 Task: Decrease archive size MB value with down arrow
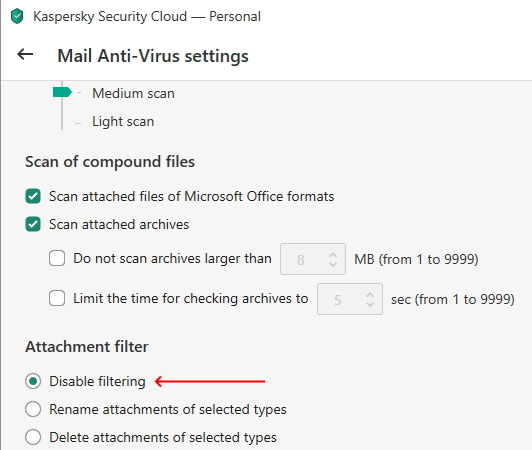point(333,264)
